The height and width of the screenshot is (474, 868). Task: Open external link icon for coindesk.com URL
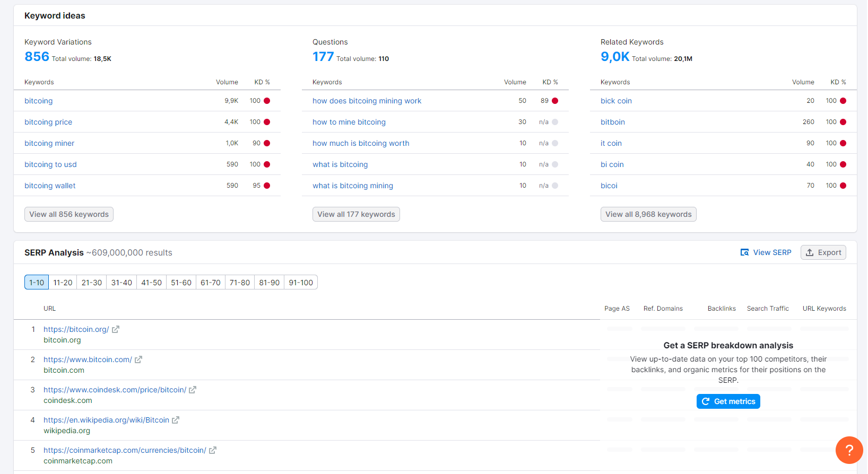pyautogui.click(x=193, y=390)
